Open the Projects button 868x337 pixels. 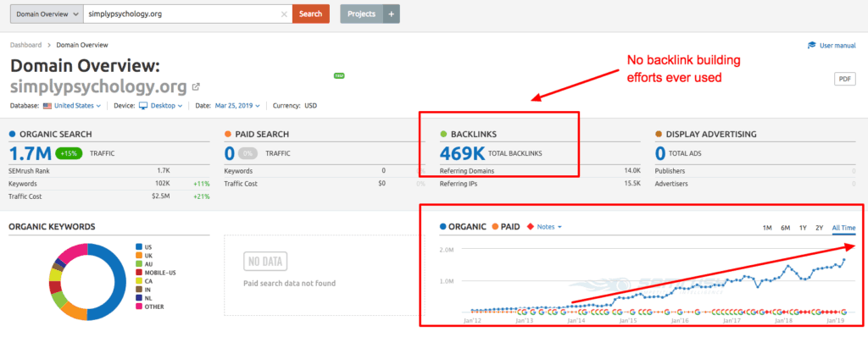[x=361, y=14]
